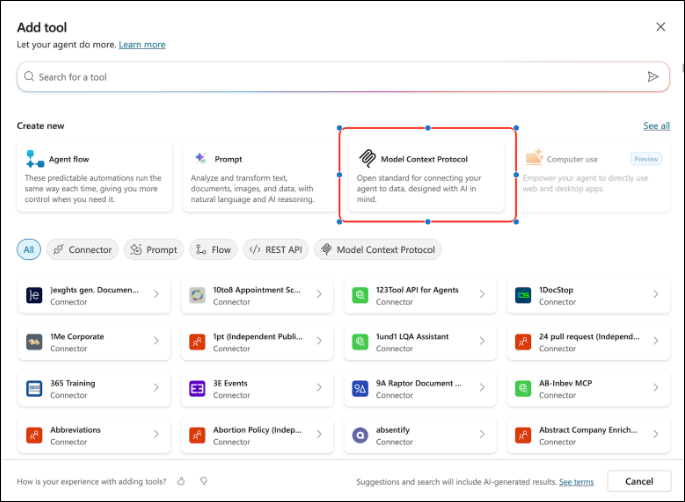Screen dimensions: 685x502
Task: Click the Computer use card icon
Action: coord(534,157)
